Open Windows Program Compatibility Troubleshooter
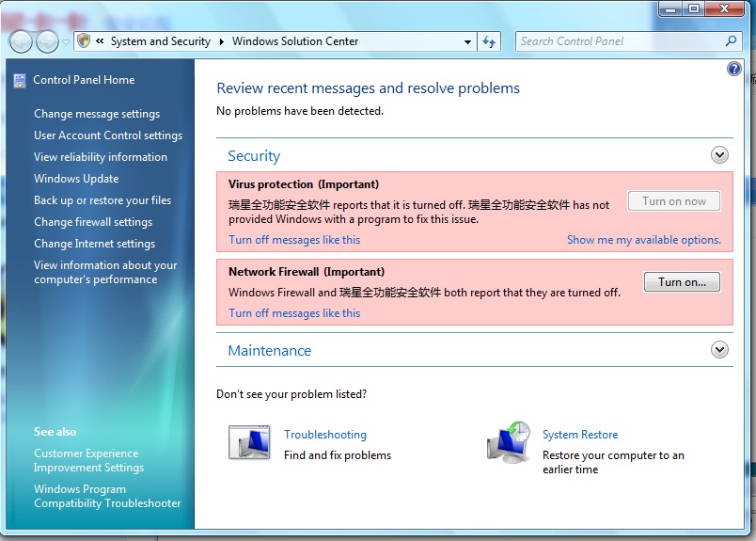Screen dimensions: 756x541 pos(107,496)
